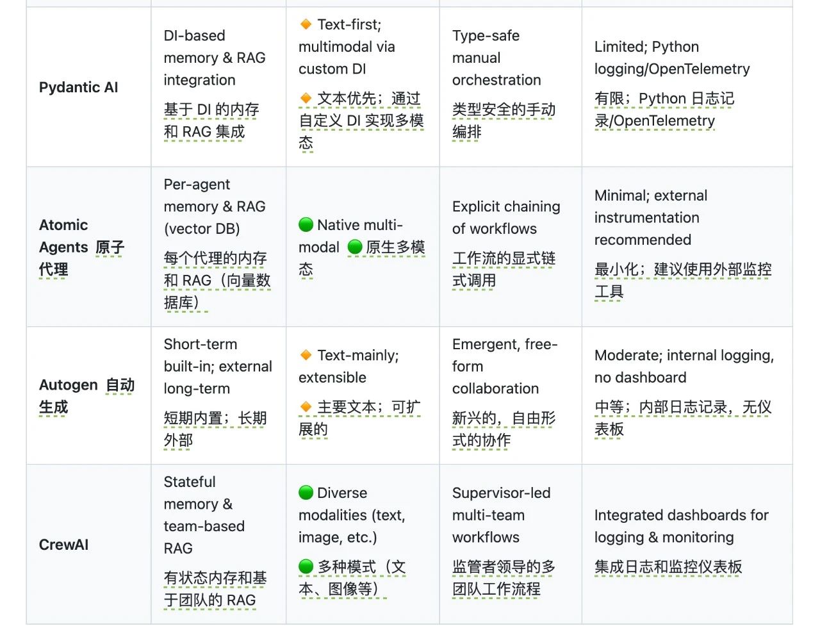Click 'Minimal; external instrumentation recommended' text
Screen dimensions: 820x644
click(x=651, y=217)
